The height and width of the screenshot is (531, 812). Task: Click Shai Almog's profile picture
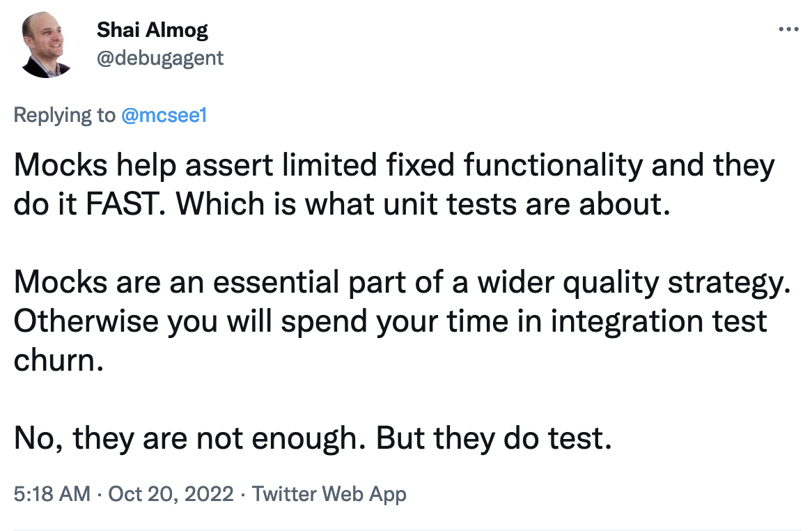(45, 43)
